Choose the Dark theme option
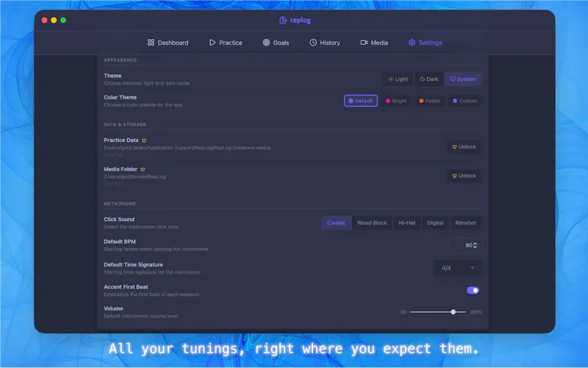 (x=429, y=79)
